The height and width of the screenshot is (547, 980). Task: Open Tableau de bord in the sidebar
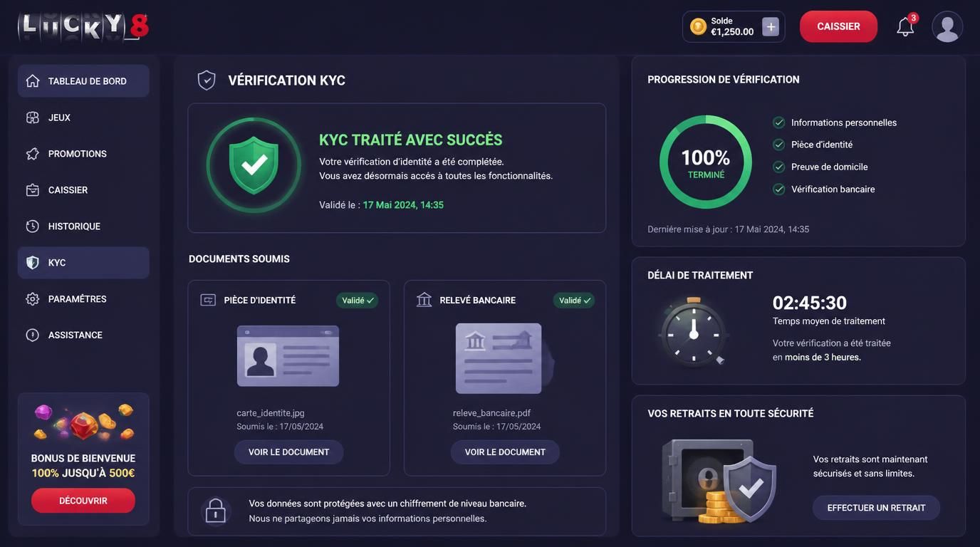pyautogui.click(x=83, y=81)
